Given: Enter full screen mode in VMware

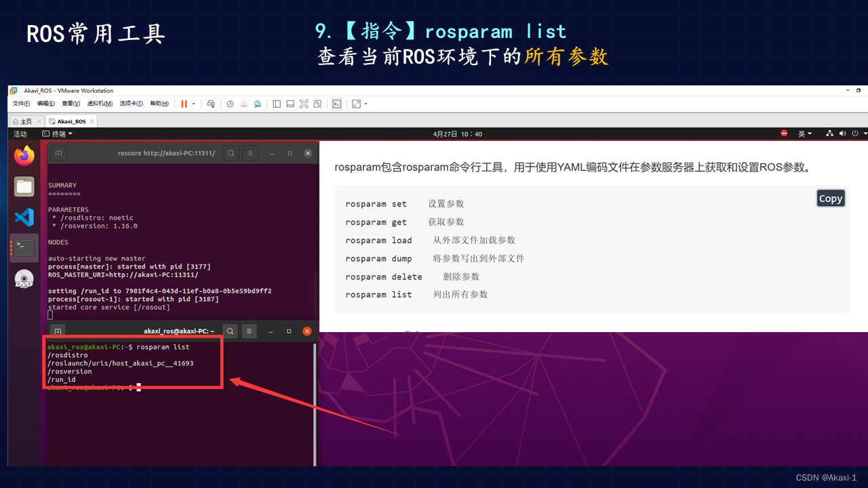Looking at the screenshot, I should coord(304,104).
